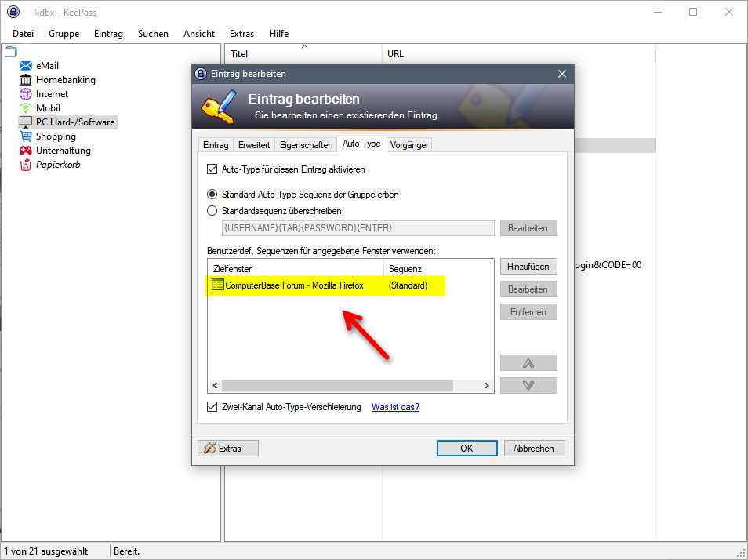Viewport: 748px width, 560px height.
Task: Click the status text 1 von 21 ausgewählt
Action: pyautogui.click(x=46, y=551)
